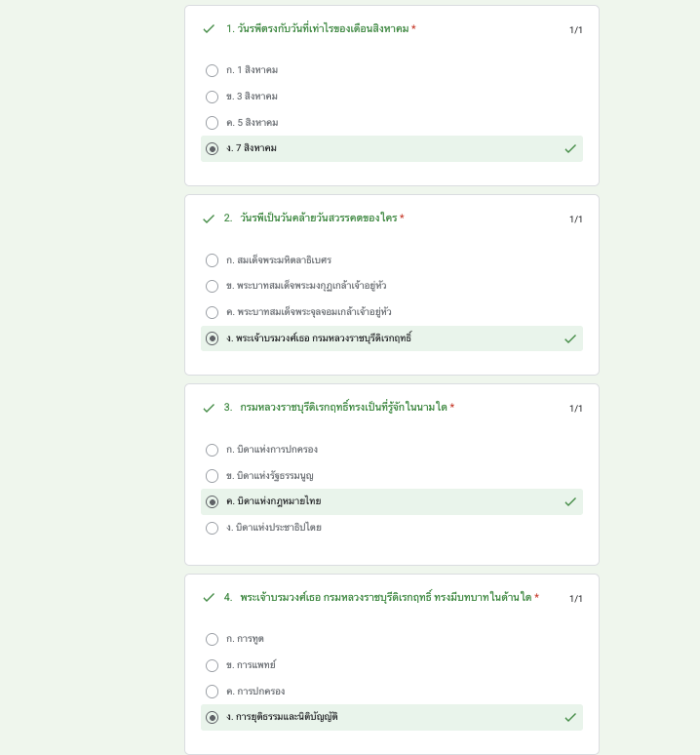Viewport: 700px width, 755px height.
Task: Click the 1/1 score on question 3
Action: click(x=576, y=409)
